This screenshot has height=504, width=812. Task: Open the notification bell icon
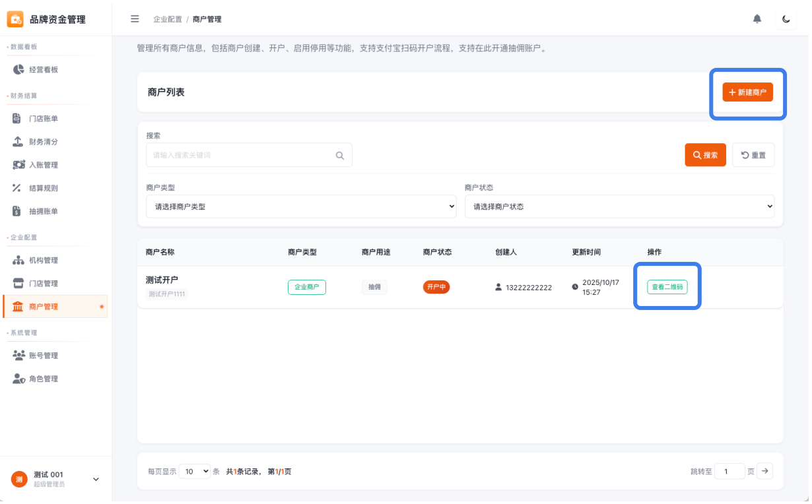coord(757,19)
